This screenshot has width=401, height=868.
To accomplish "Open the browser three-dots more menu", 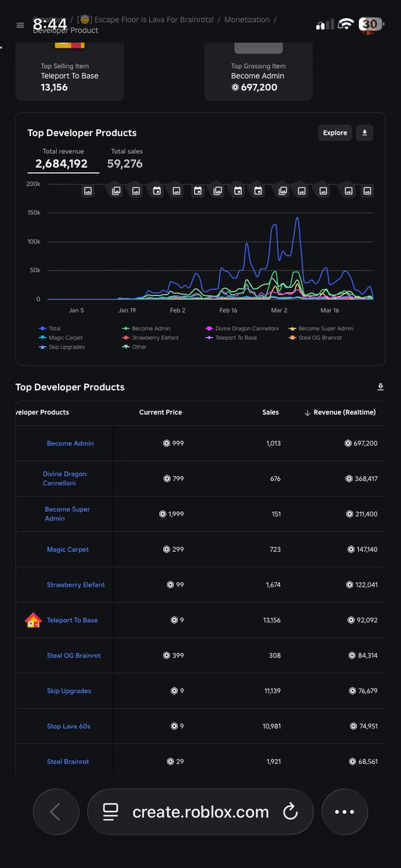I will [345, 812].
